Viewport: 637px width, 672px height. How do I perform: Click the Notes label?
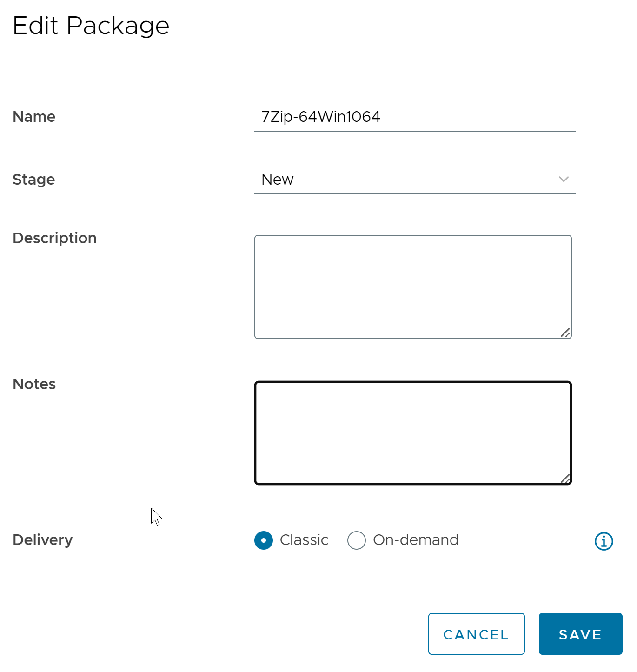tap(34, 384)
